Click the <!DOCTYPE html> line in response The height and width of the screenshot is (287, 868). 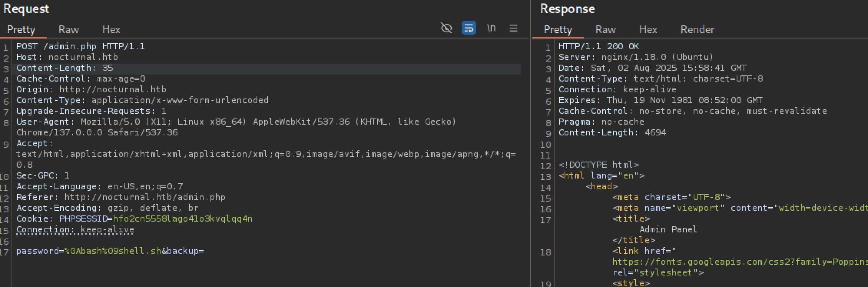click(599, 165)
